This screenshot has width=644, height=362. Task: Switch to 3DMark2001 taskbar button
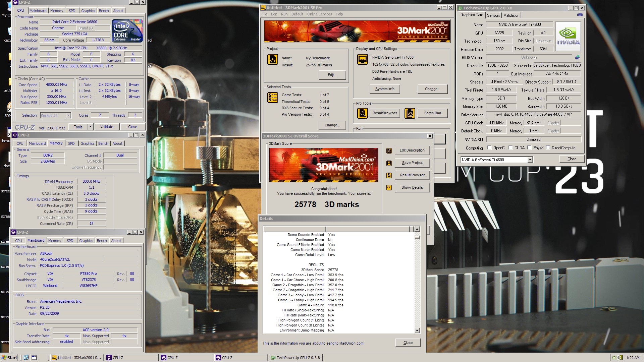coord(76,358)
